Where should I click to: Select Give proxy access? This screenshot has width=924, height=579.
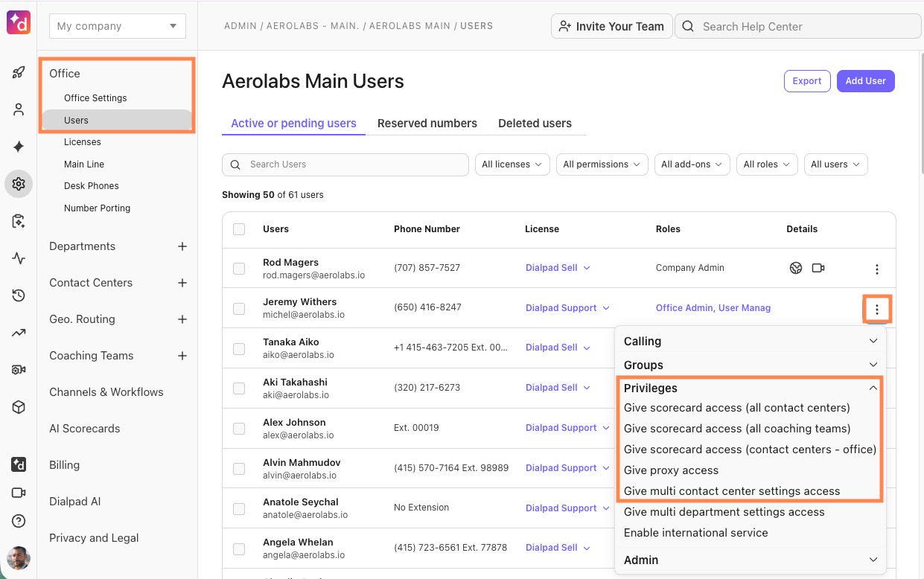[671, 470]
